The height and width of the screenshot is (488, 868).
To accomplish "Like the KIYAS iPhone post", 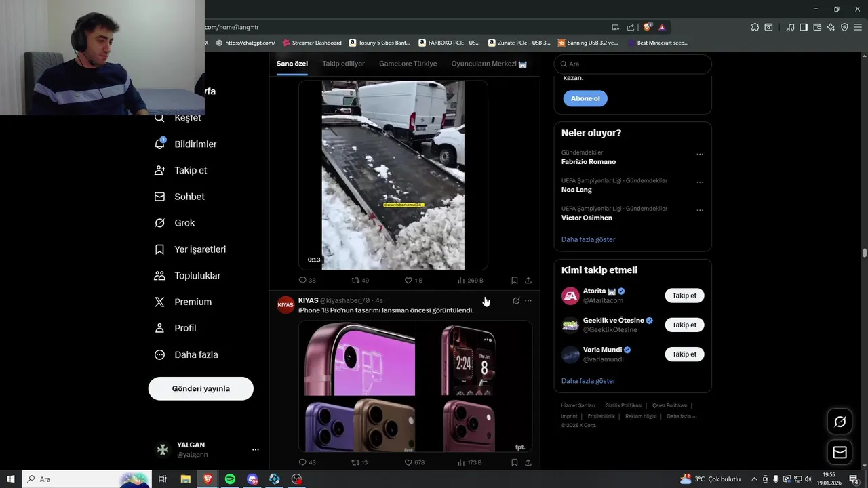I will (x=414, y=462).
